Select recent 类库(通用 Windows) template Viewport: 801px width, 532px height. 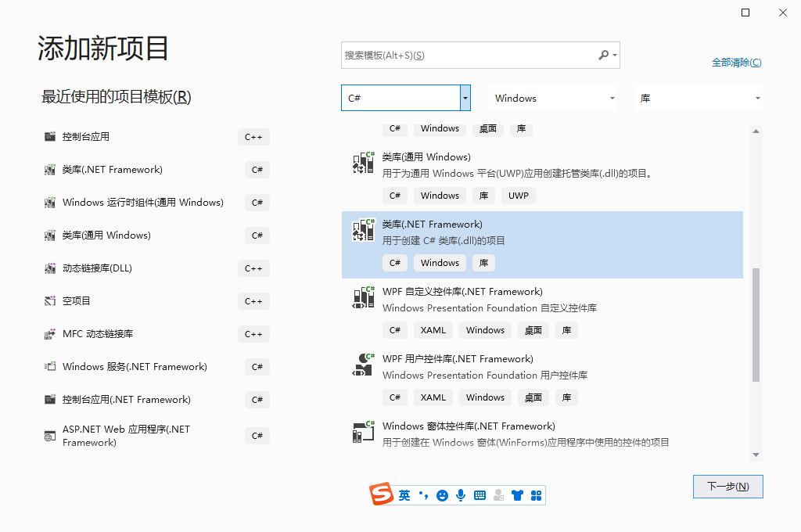coord(156,235)
